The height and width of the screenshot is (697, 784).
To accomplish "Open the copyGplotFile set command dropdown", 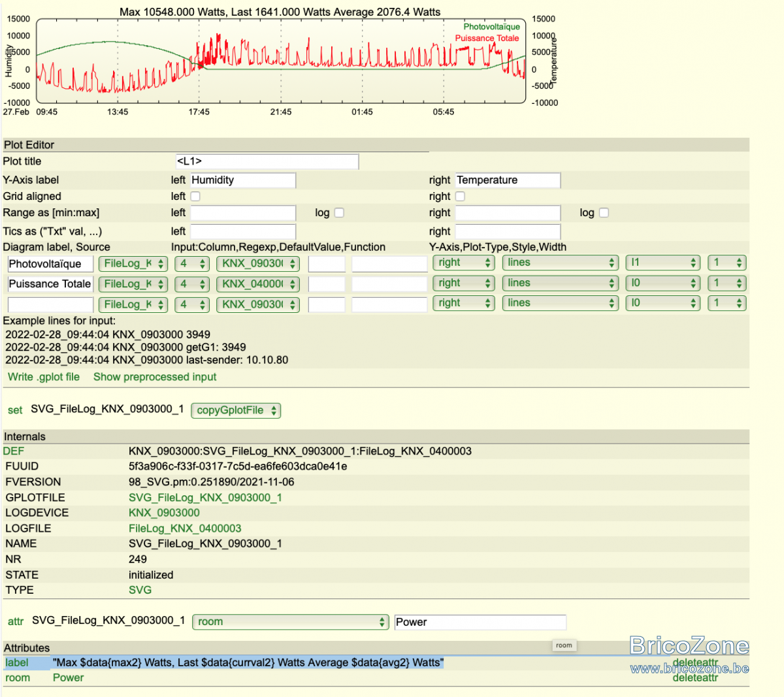I will tap(236, 410).
